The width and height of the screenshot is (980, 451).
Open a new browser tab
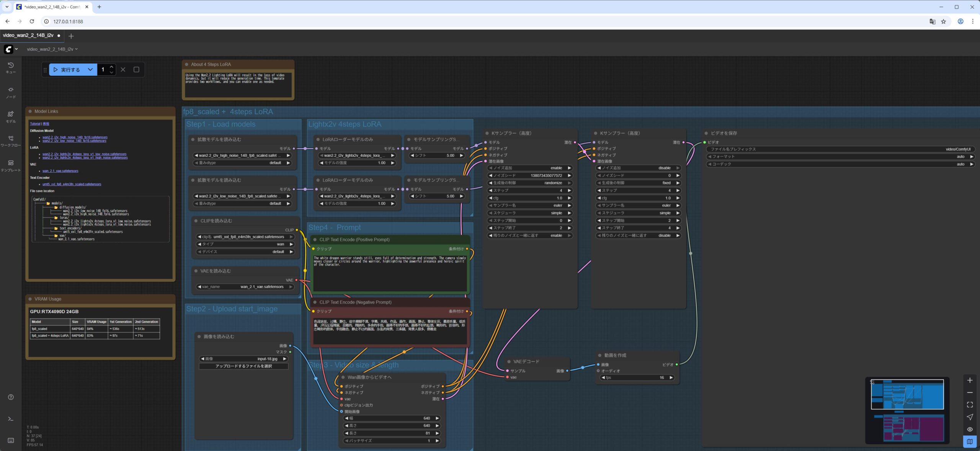(x=99, y=7)
